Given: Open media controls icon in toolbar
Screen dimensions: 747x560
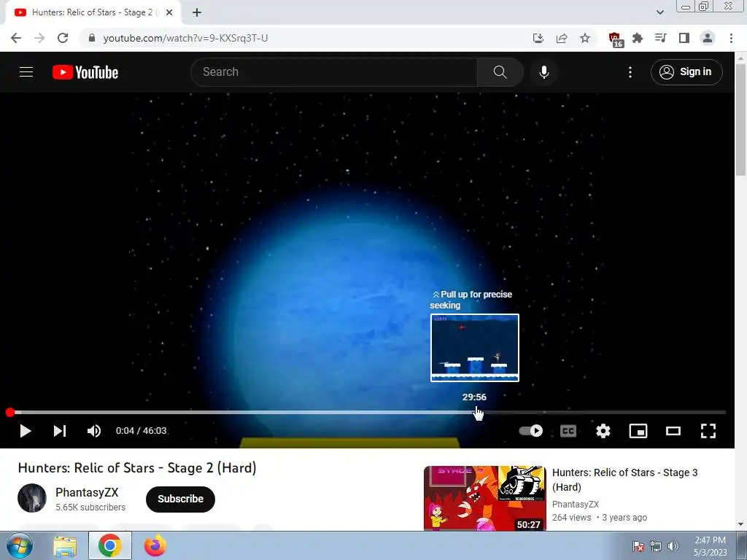Looking at the screenshot, I should [x=661, y=38].
